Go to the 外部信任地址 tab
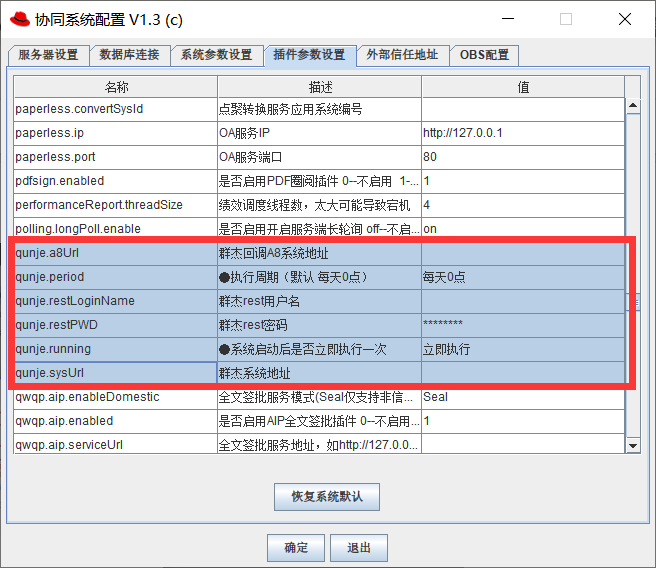The width and height of the screenshot is (656, 568). click(x=402, y=55)
